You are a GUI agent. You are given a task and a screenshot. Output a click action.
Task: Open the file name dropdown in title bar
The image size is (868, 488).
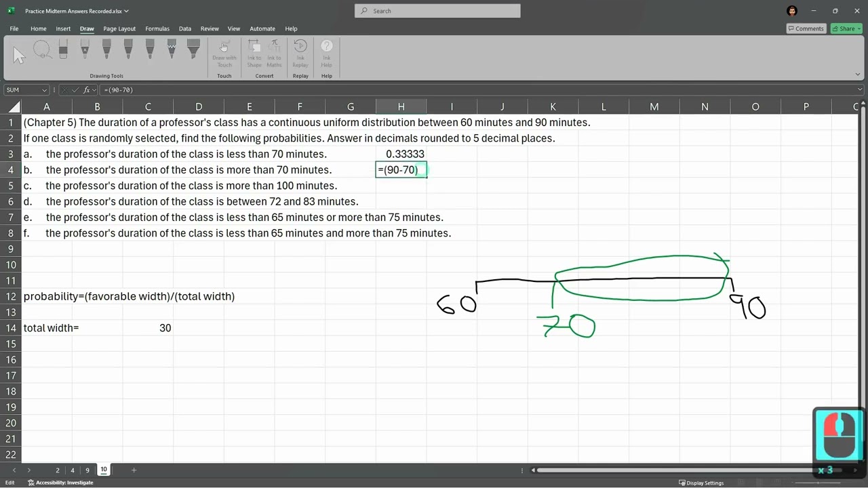pos(127,11)
